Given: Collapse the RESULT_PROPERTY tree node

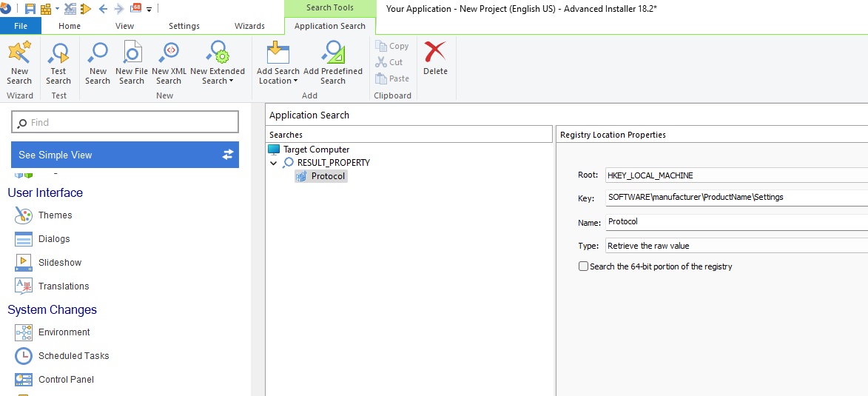Looking at the screenshot, I should tap(274, 163).
